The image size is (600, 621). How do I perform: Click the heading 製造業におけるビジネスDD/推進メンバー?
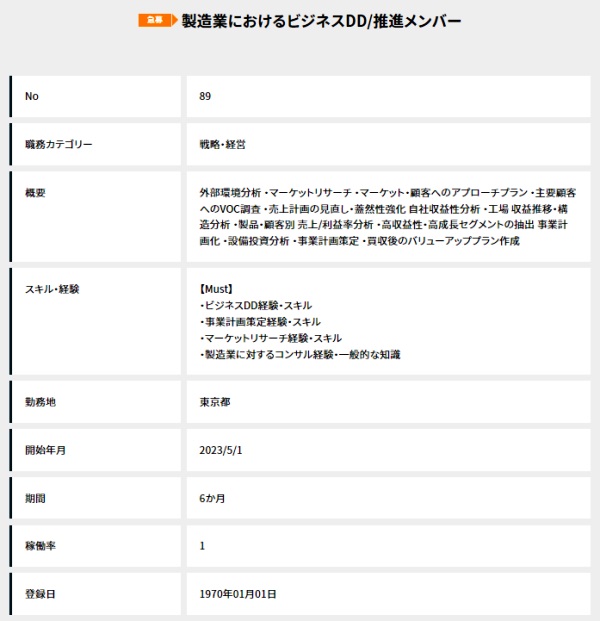click(x=321, y=21)
